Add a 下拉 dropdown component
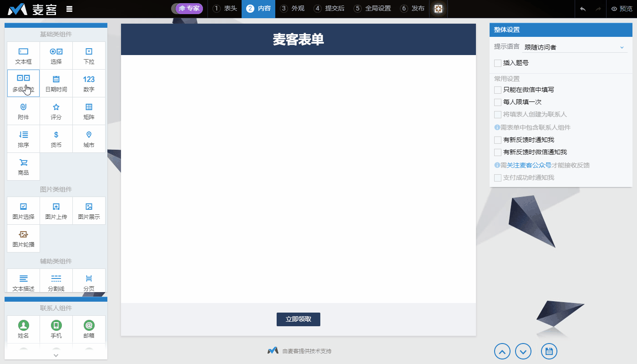Screen dimensions: 637x364 89,56
